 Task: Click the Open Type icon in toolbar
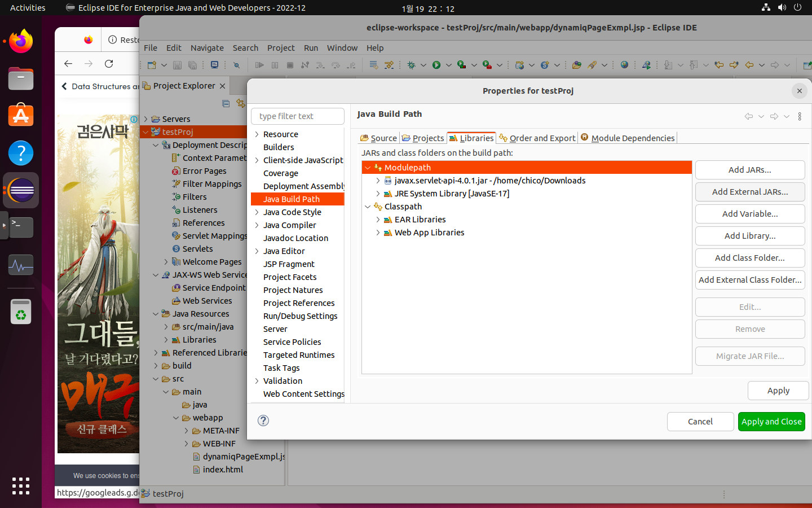tap(576, 65)
